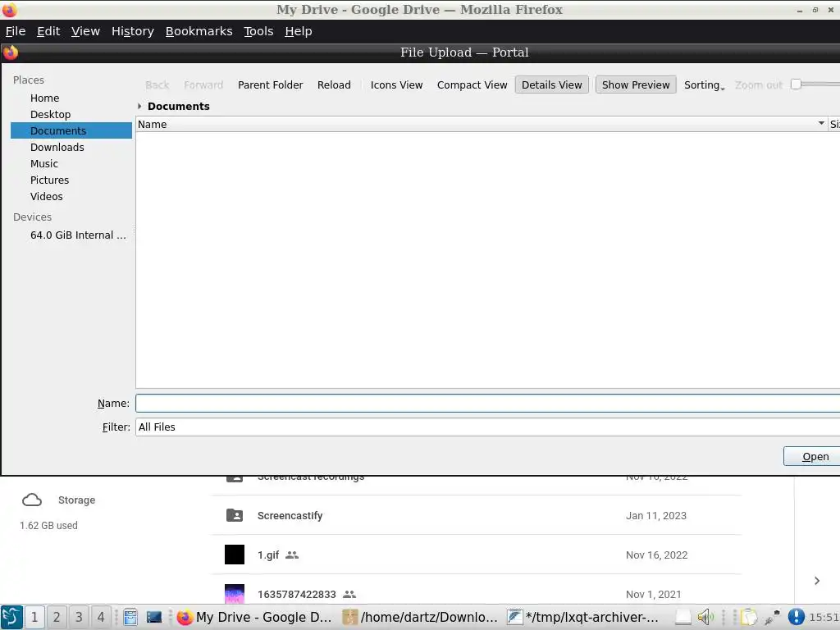Toggle Details View button

coord(552,84)
